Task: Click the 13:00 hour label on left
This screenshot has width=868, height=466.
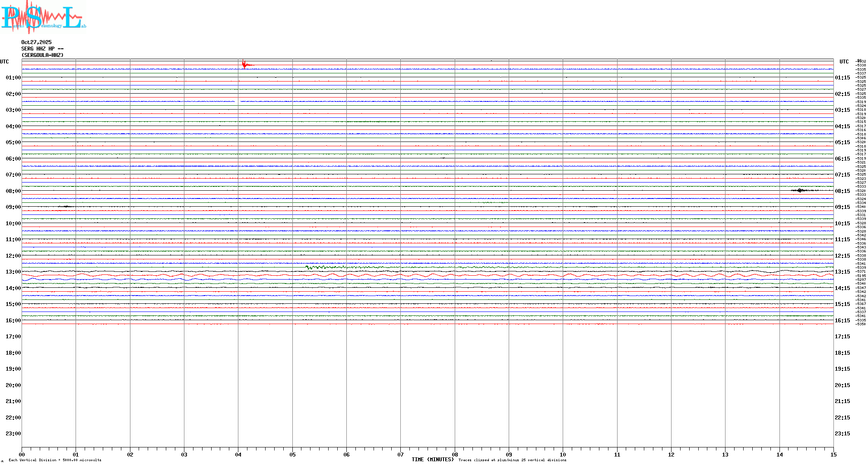Action: [13, 272]
